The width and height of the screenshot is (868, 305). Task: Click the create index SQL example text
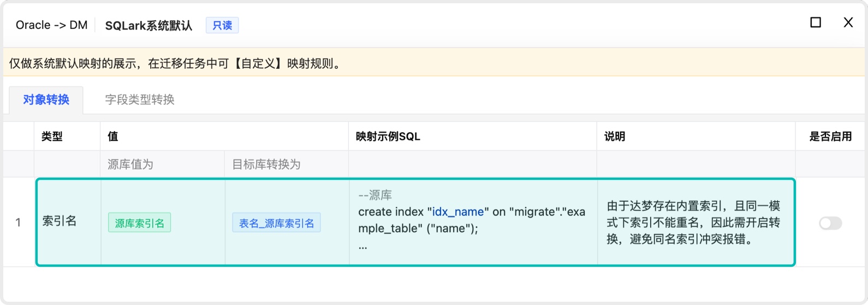pyautogui.click(x=472, y=220)
